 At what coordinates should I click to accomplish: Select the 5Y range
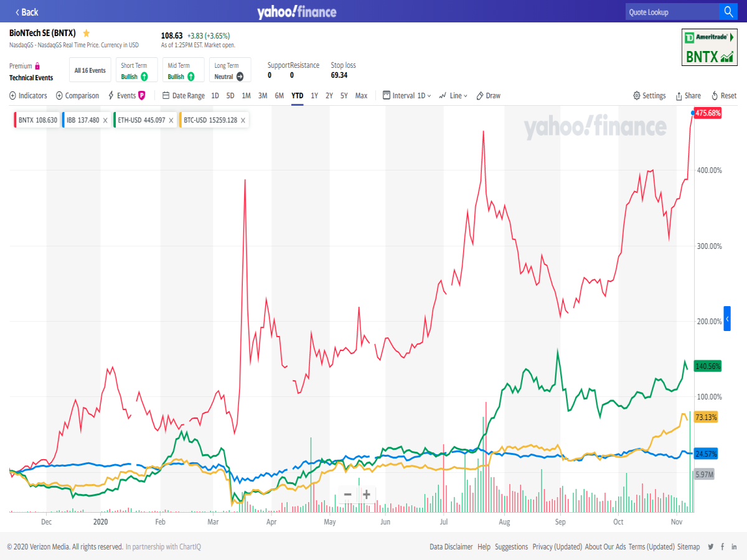344,96
